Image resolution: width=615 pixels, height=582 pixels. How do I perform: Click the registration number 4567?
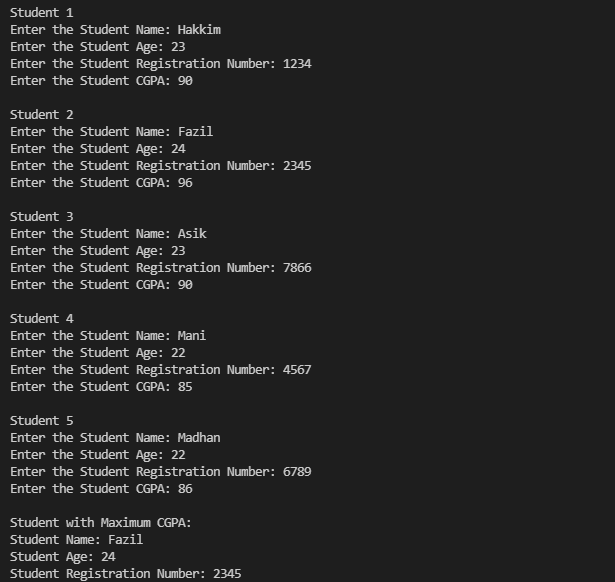[297, 370]
